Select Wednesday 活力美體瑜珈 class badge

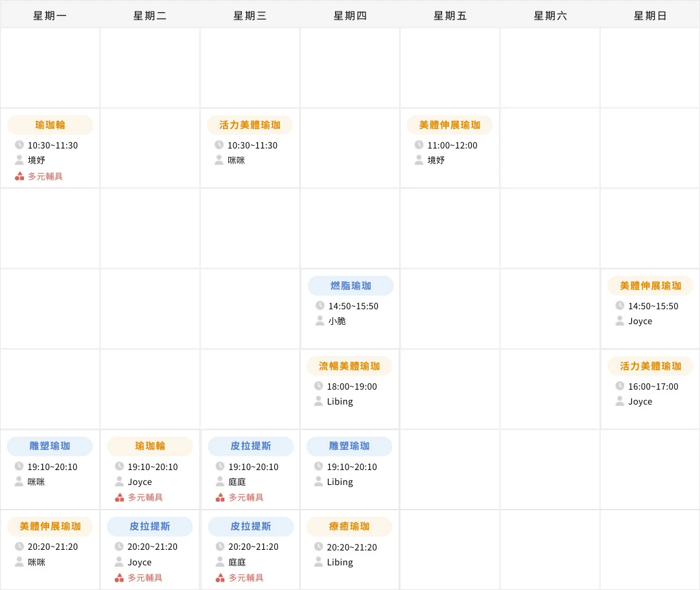(250, 125)
